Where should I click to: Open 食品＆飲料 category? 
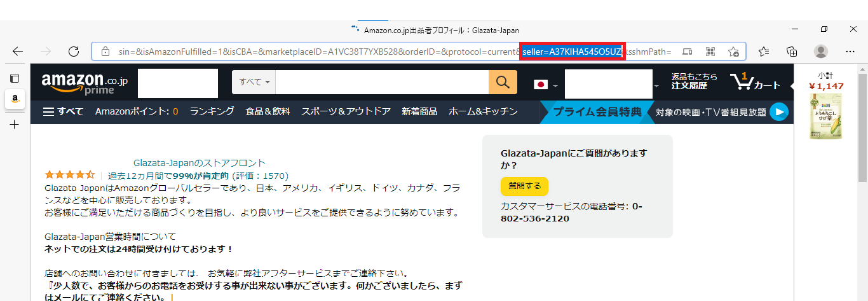point(268,111)
